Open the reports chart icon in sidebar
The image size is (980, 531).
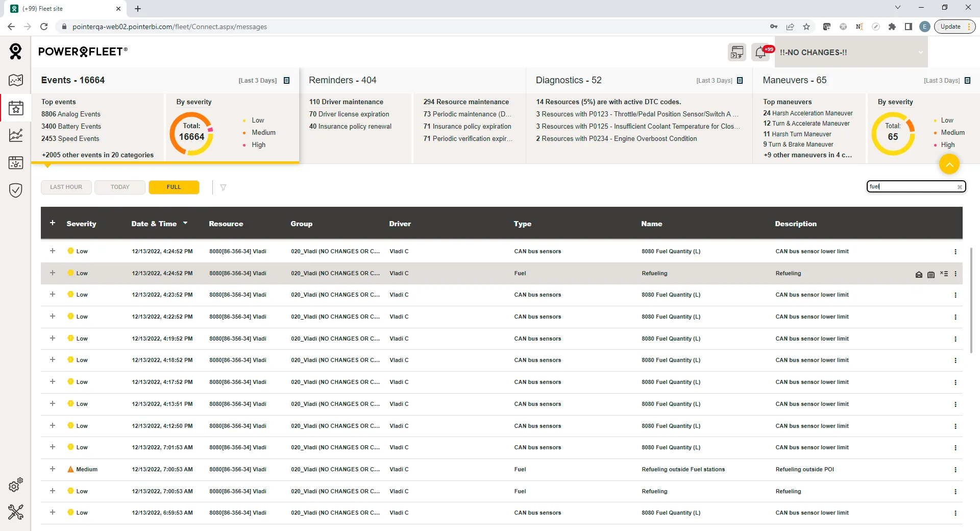pyautogui.click(x=16, y=135)
